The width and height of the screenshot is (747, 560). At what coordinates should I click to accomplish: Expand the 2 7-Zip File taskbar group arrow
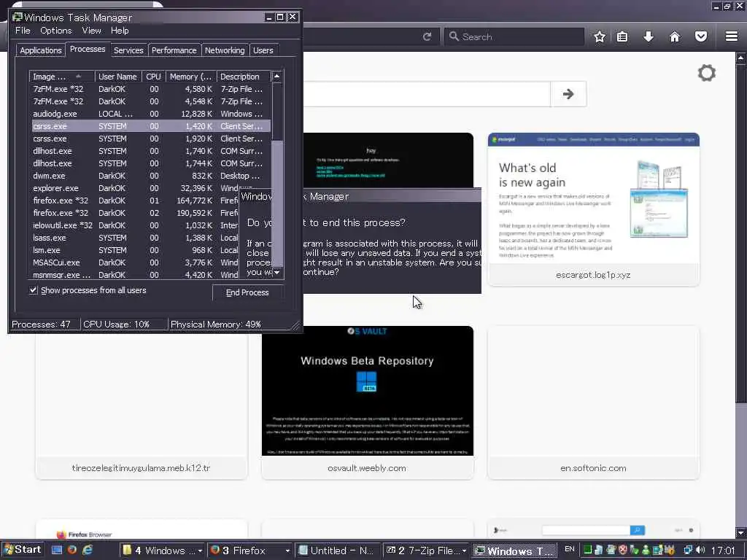(464, 551)
